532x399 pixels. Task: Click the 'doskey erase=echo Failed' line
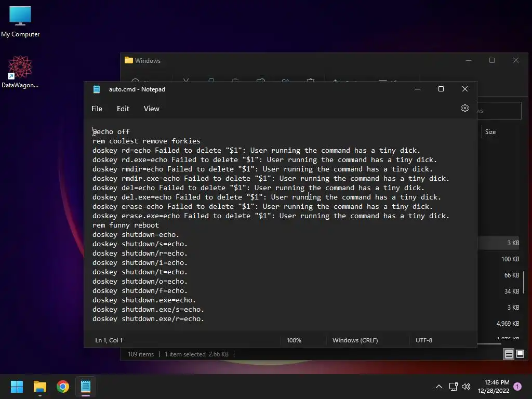(262, 207)
